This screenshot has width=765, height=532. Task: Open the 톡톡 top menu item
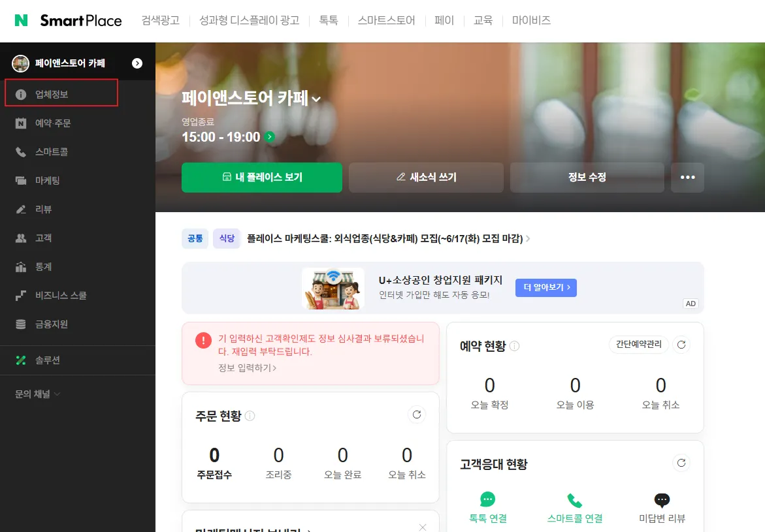click(x=329, y=20)
